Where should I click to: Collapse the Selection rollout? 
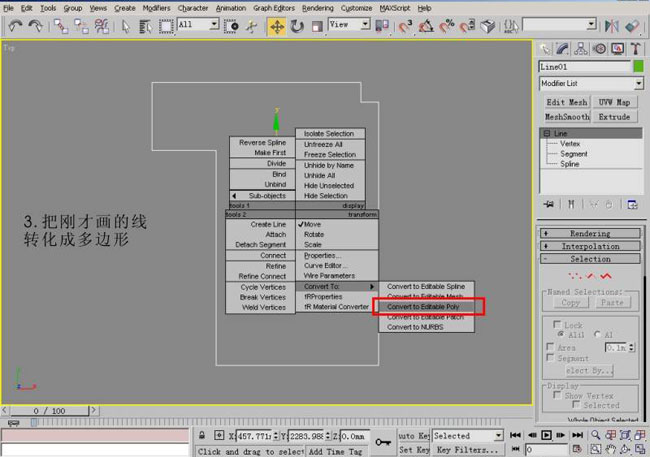[590, 259]
